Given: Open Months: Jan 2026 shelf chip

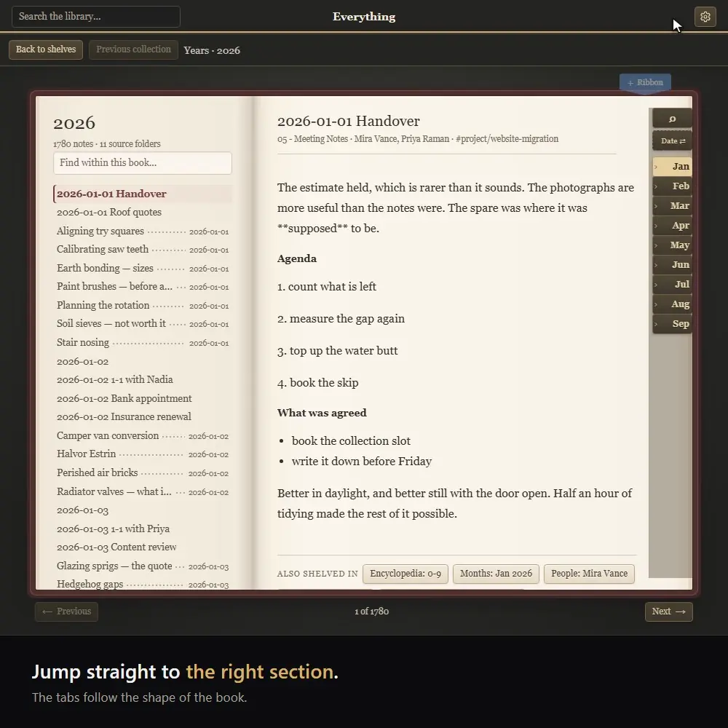Looking at the screenshot, I should click(x=496, y=574).
